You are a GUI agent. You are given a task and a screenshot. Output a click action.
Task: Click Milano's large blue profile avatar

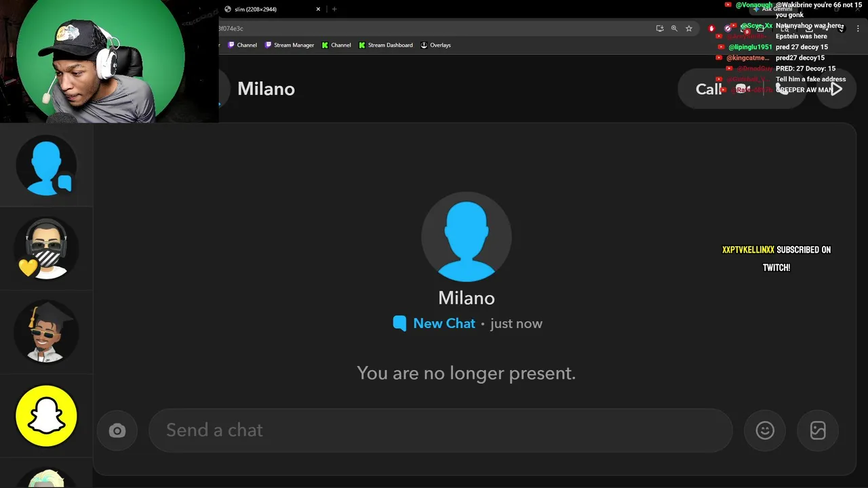(466, 237)
